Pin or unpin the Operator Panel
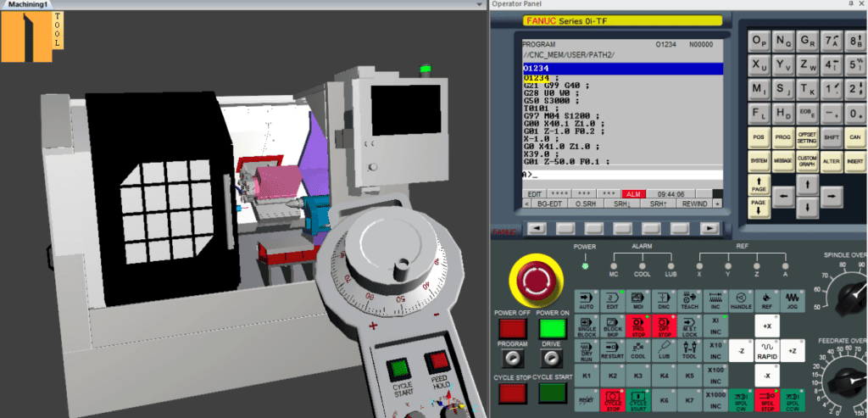 click(851, 4)
